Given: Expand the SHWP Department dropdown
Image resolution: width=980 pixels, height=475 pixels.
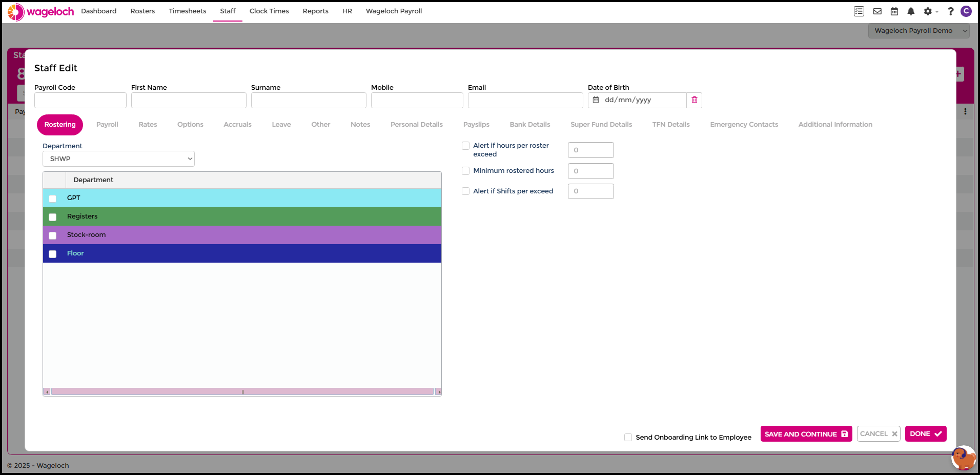Looking at the screenshot, I should [x=118, y=159].
